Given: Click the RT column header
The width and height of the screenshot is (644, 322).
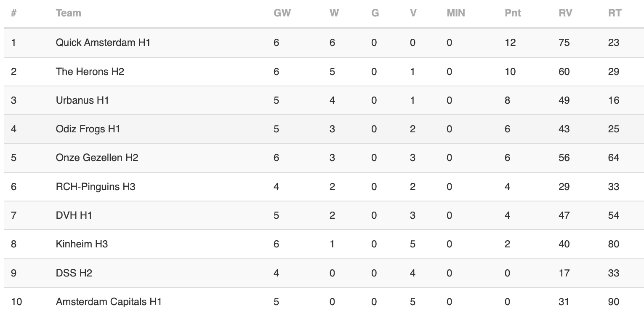Looking at the screenshot, I should (x=615, y=13).
